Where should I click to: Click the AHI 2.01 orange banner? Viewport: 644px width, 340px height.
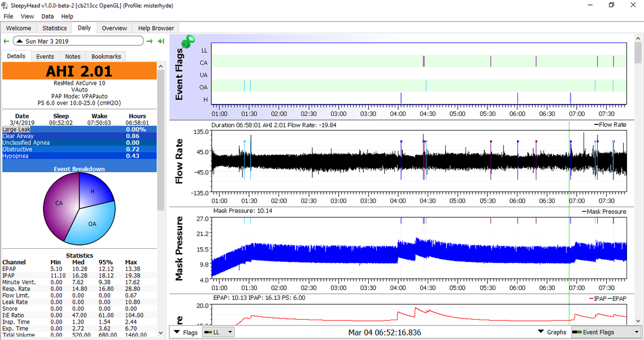click(x=79, y=71)
